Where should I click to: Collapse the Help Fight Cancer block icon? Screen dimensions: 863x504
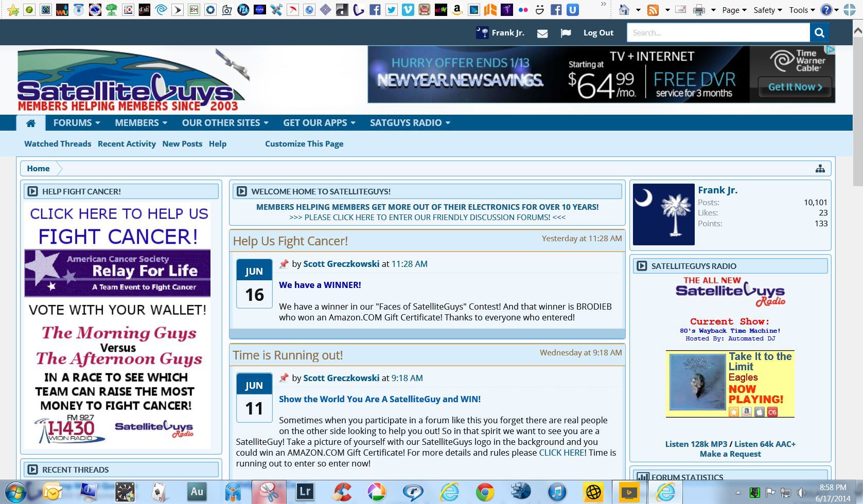32,191
